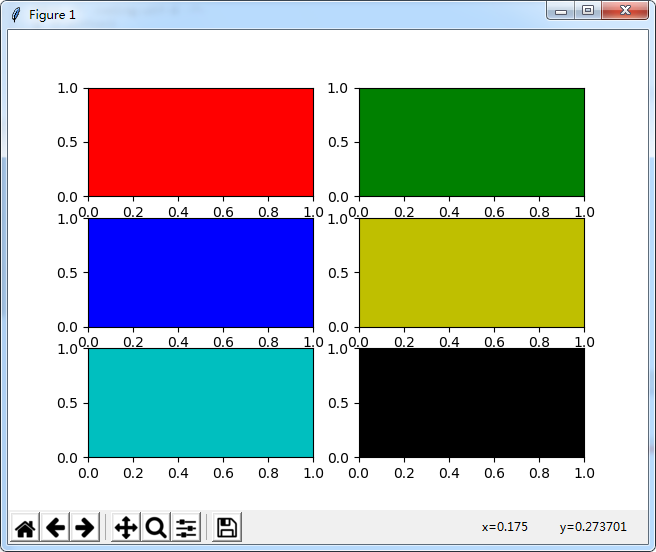656x552 pixels.
Task: Click the x=0.175 coordinate readout
Action: coord(505,526)
